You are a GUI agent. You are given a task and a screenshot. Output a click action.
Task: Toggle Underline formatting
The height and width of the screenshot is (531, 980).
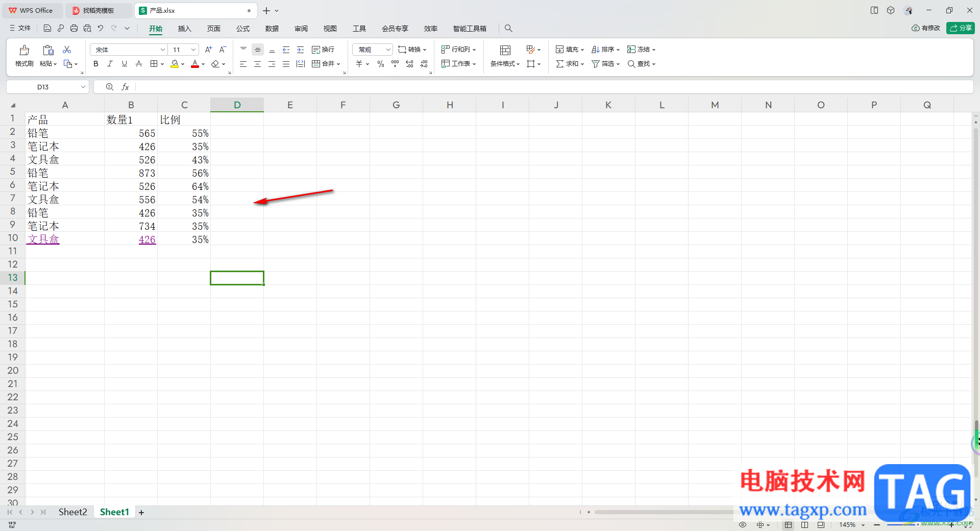pyautogui.click(x=124, y=64)
